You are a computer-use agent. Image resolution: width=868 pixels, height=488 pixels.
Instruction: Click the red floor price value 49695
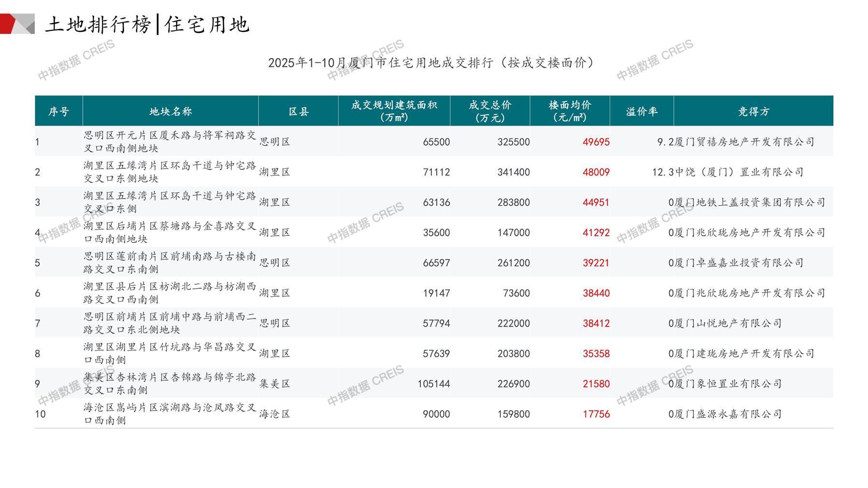(x=596, y=142)
